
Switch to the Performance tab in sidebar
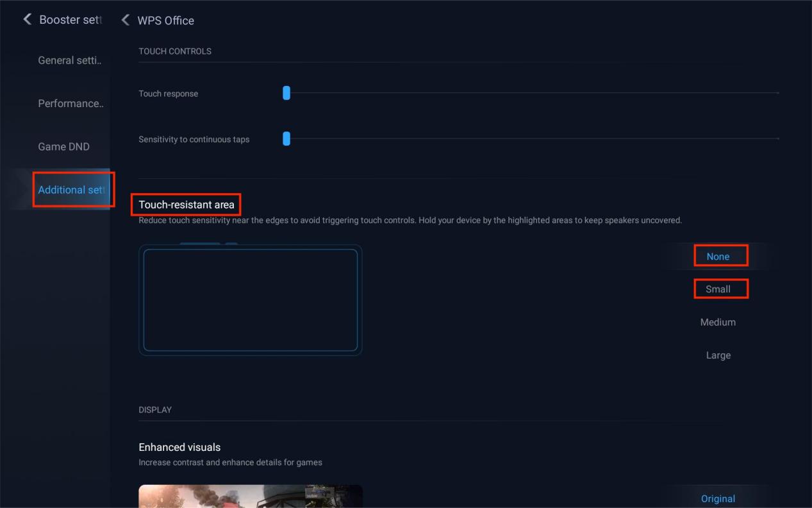[x=70, y=103]
